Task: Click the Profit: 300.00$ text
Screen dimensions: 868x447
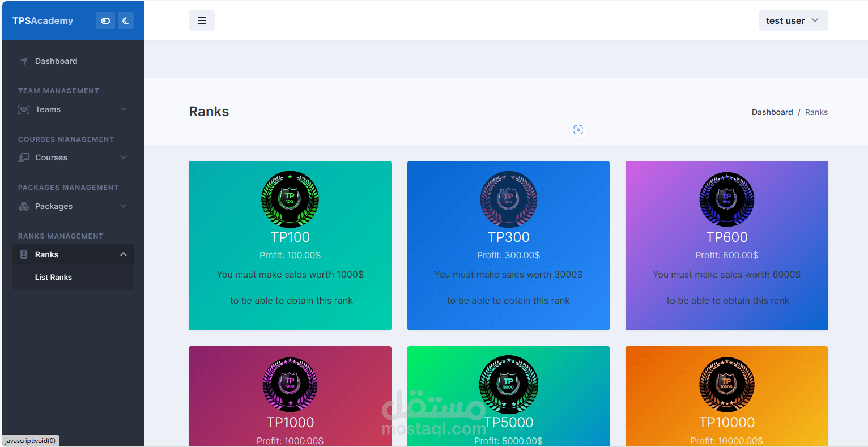Action: (509, 255)
